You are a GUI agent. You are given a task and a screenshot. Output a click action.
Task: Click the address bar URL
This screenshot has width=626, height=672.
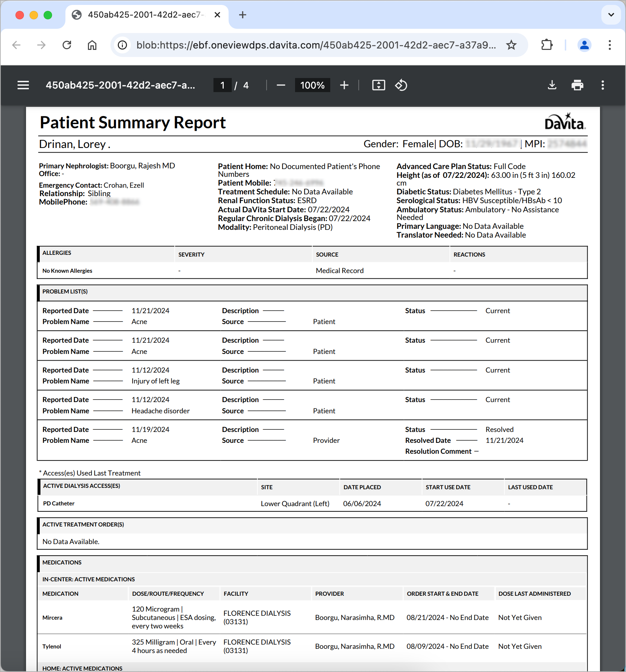316,45
